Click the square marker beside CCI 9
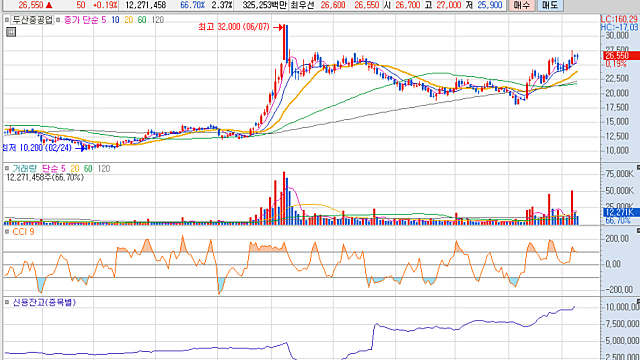 (7, 231)
